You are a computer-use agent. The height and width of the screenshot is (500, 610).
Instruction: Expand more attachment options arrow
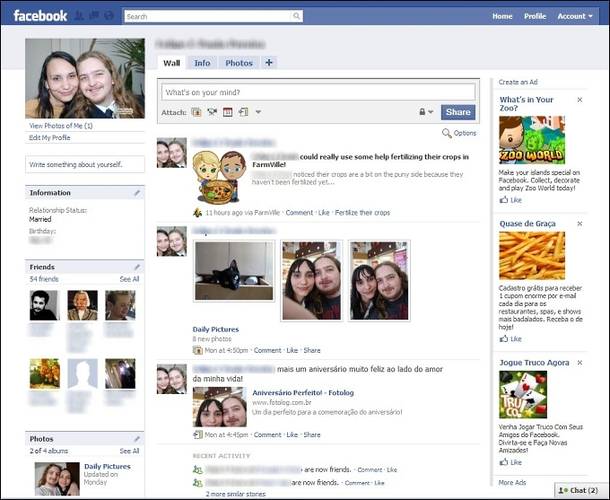tap(258, 112)
